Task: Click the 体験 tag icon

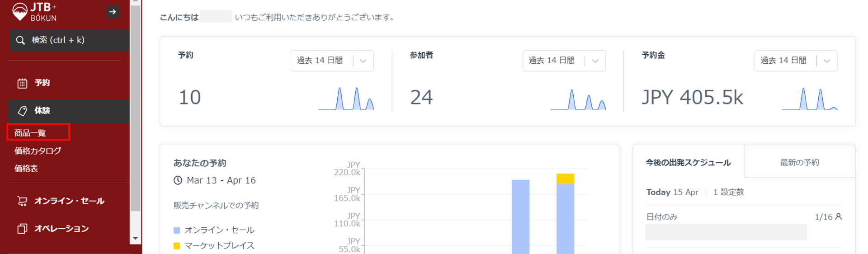Action: click(x=22, y=111)
